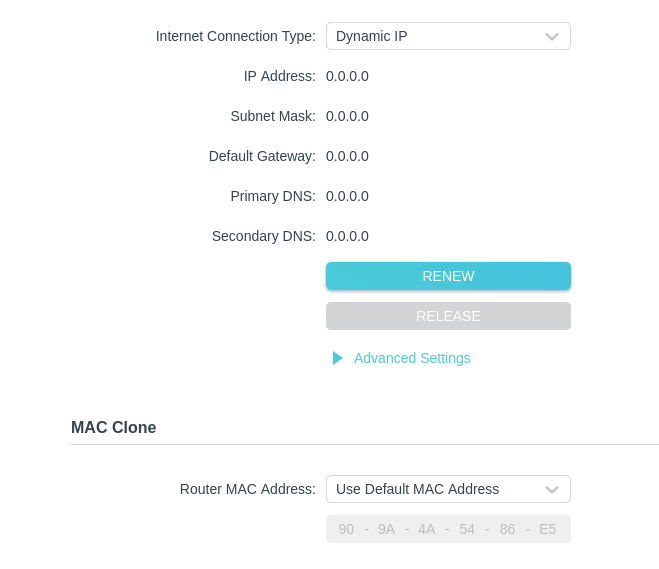Image resolution: width=659 pixels, height=569 pixels.
Task: Select the Default Gateway value
Action: tap(347, 156)
